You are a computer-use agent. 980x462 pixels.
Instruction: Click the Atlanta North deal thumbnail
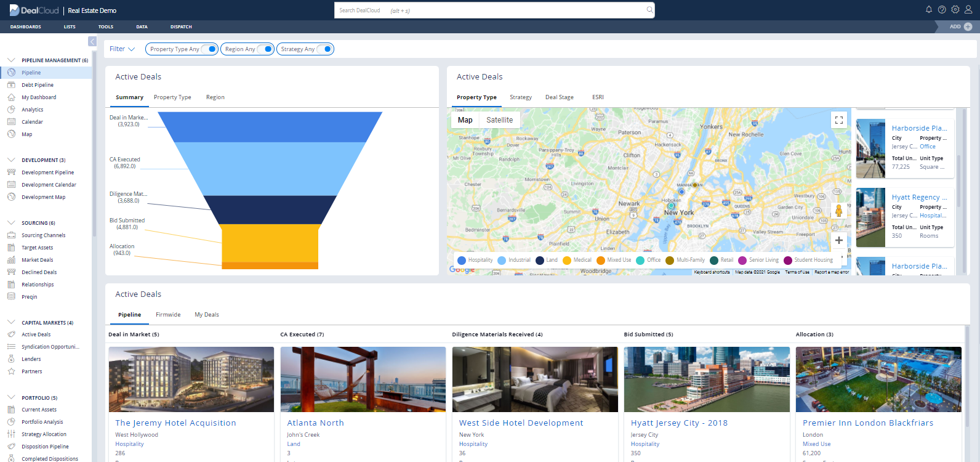tap(363, 379)
